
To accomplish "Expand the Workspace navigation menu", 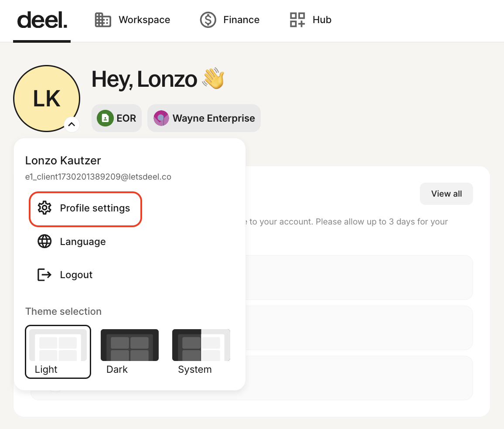I will coord(132,20).
